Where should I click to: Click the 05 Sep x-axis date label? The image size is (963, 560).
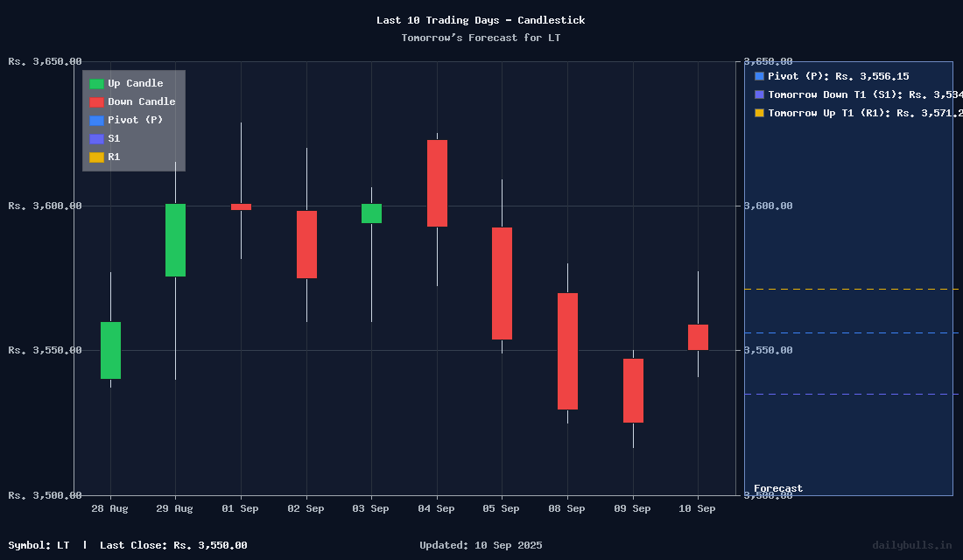click(x=501, y=508)
